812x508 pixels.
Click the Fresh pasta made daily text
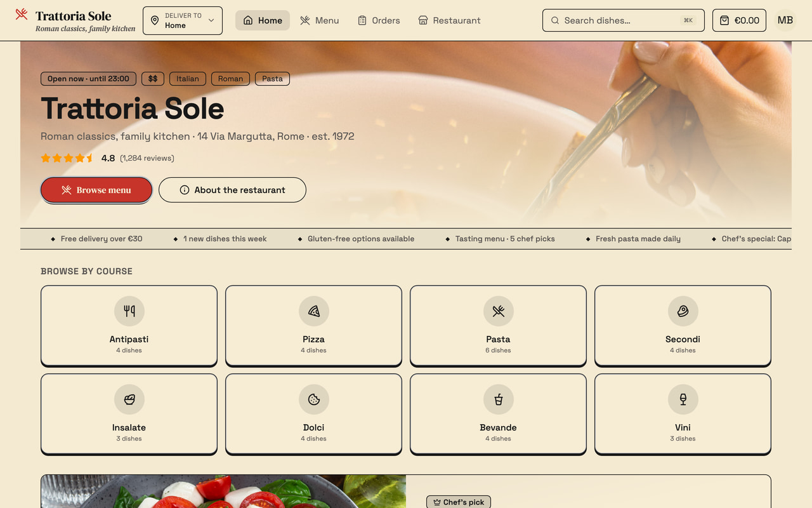click(638, 239)
